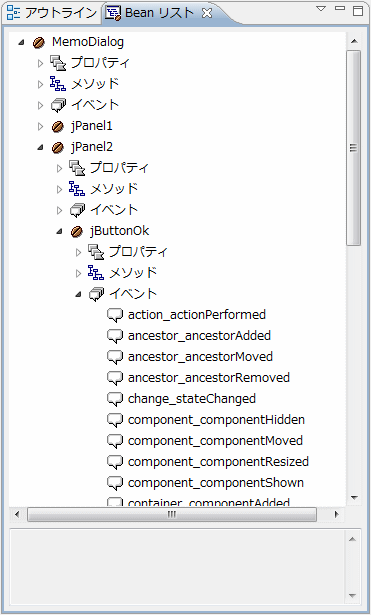Click the tree's vertical scrollbar down arrow
The width and height of the screenshot is (371, 615).
click(x=355, y=498)
